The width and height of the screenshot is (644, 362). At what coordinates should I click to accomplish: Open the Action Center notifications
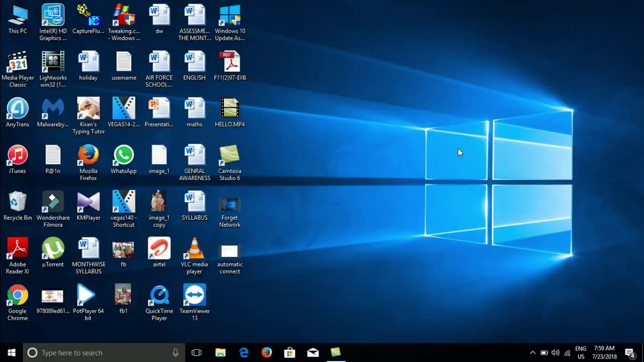pyautogui.click(x=629, y=352)
